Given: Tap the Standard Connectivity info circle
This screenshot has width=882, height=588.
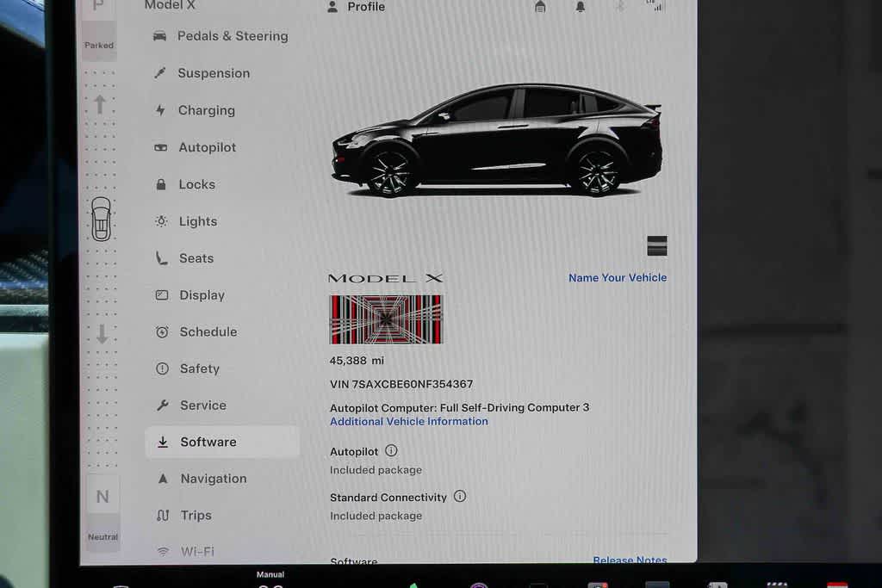Looking at the screenshot, I should [460, 497].
